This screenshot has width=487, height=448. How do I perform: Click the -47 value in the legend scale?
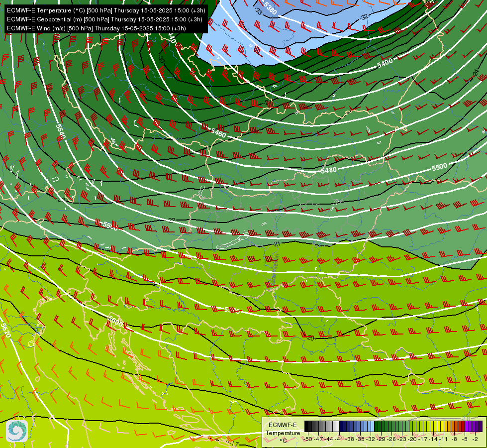[x=319, y=439]
